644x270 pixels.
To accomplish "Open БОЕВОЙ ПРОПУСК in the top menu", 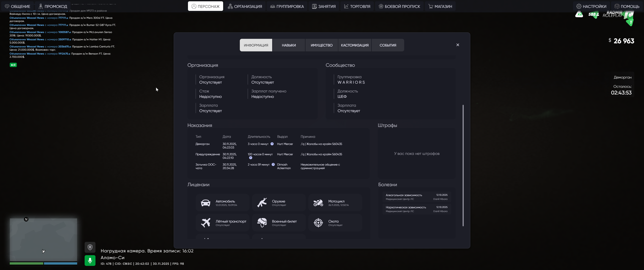I will (x=399, y=6).
